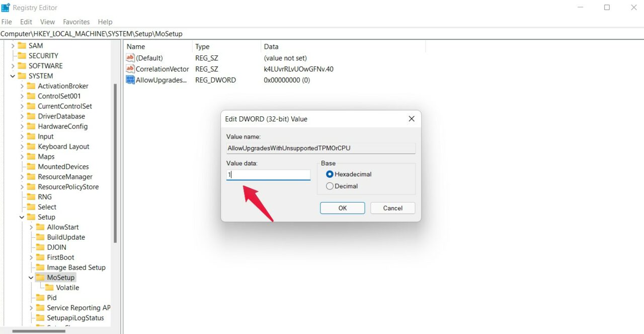Click the CurrentControlSet folder icon
The width and height of the screenshot is (644, 334).
tap(31, 106)
